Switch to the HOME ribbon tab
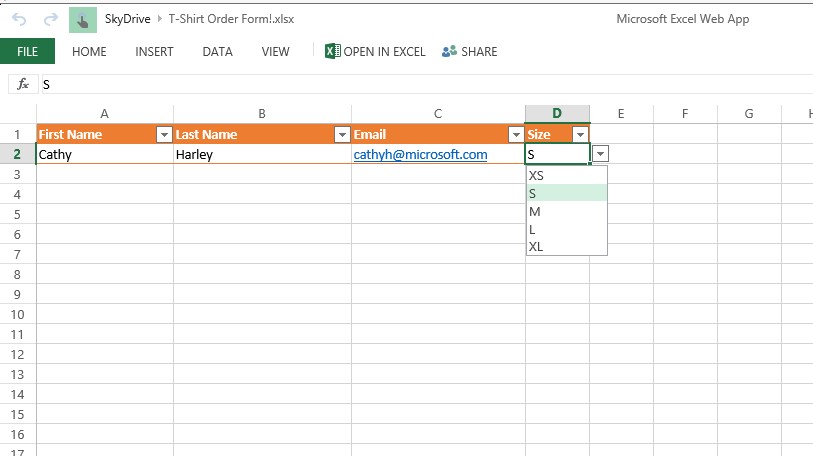Image resolution: width=813 pixels, height=456 pixels. 89,52
